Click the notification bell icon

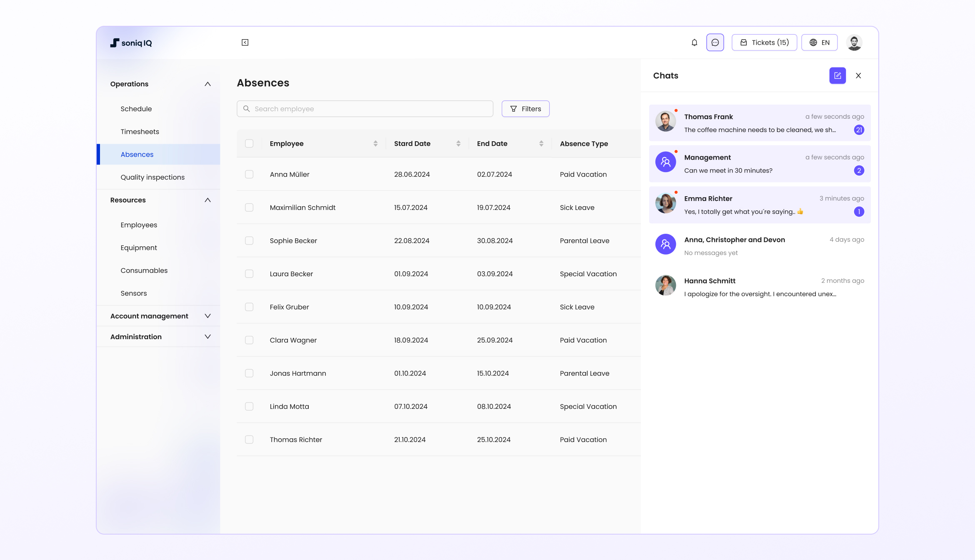[694, 42]
